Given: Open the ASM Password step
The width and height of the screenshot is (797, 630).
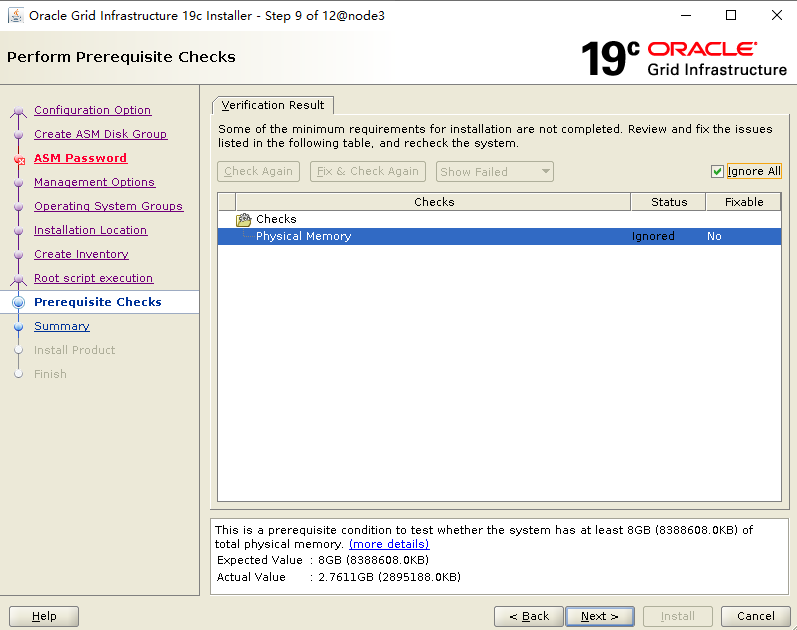Looking at the screenshot, I should pyautogui.click(x=80, y=158).
